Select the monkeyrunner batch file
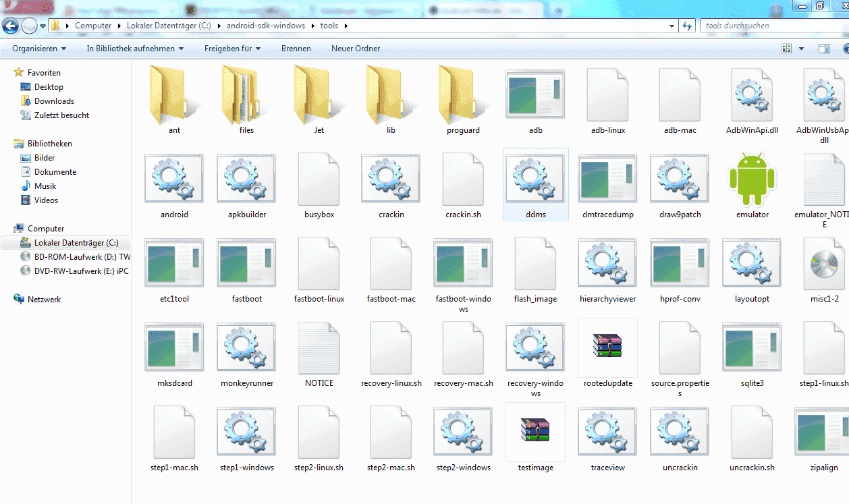849x504 pixels. (x=246, y=347)
